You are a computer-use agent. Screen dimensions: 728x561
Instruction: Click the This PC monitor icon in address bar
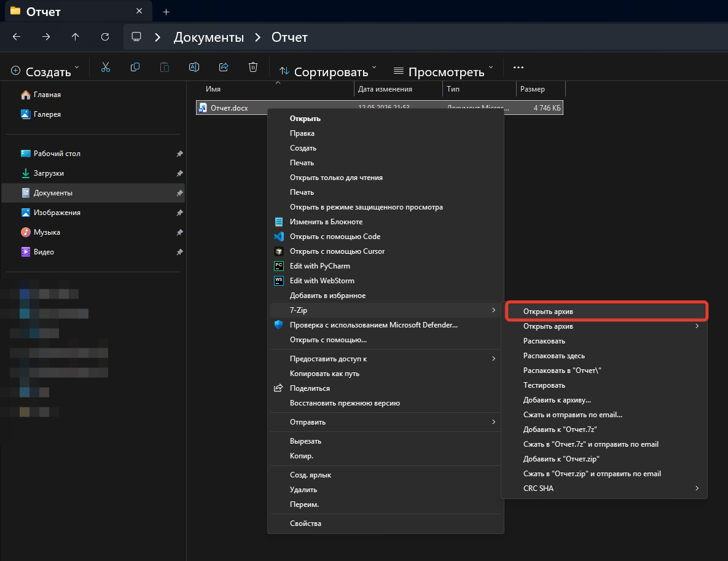[136, 37]
